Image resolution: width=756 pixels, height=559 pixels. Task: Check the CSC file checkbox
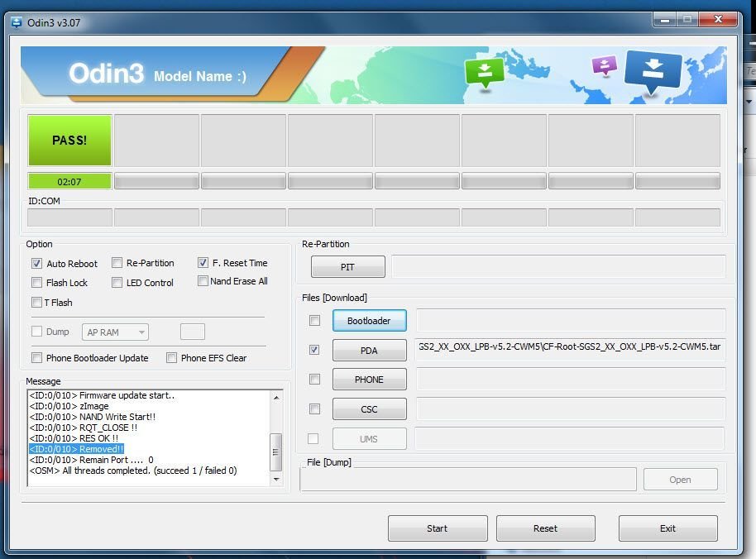click(x=314, y=409)
